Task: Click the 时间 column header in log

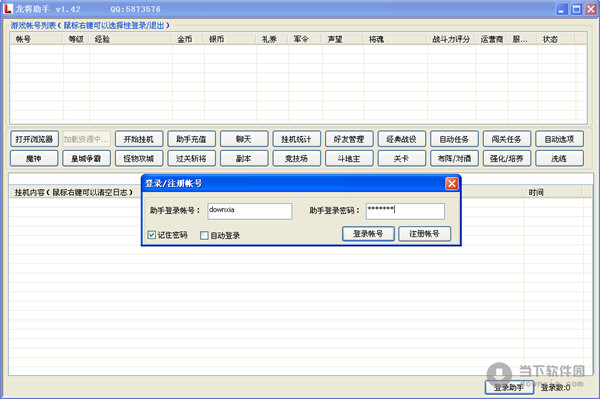Action: [x=553, y=192]
